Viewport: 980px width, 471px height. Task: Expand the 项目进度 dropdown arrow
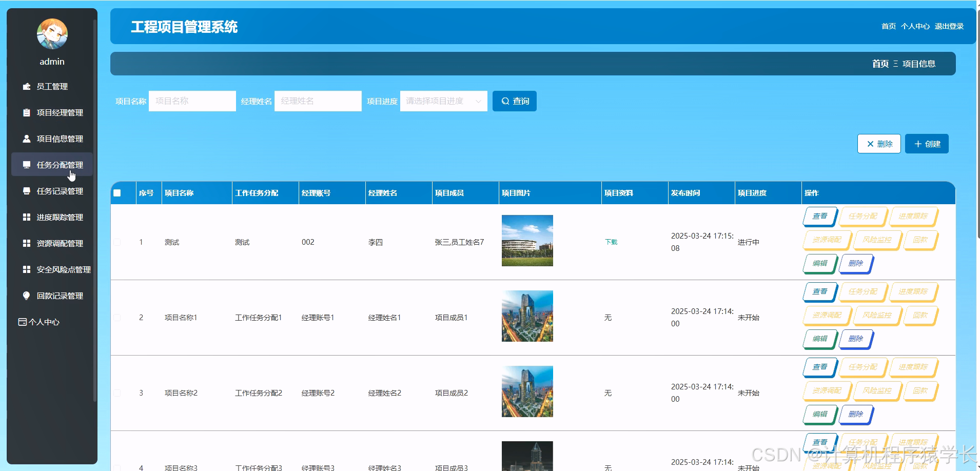click(x=478, y=101)
